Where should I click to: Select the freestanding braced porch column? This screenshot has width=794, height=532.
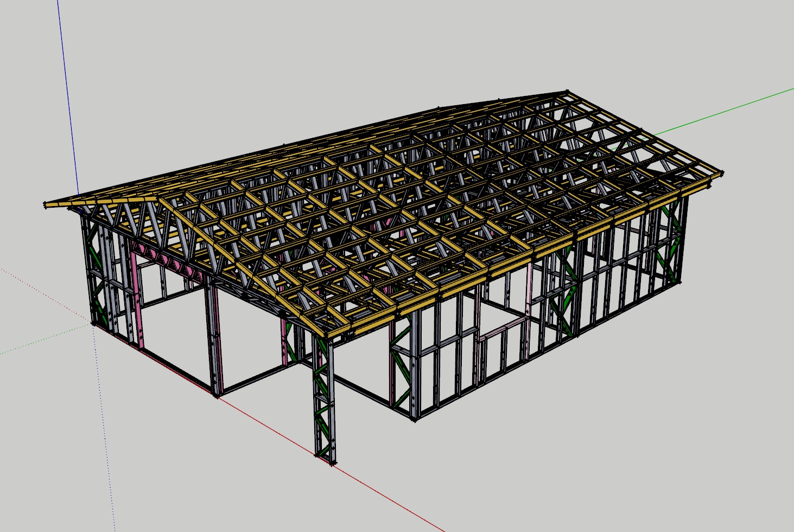coord(324,401)
